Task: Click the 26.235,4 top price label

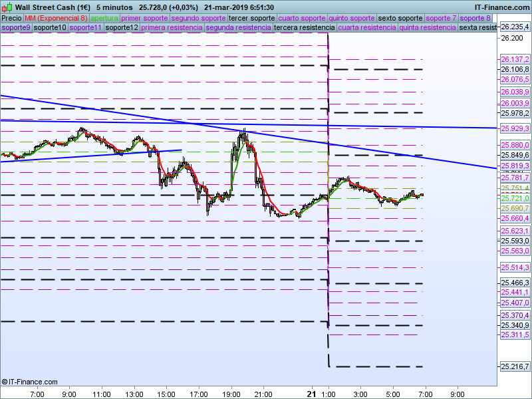Action: click(515, 27)
